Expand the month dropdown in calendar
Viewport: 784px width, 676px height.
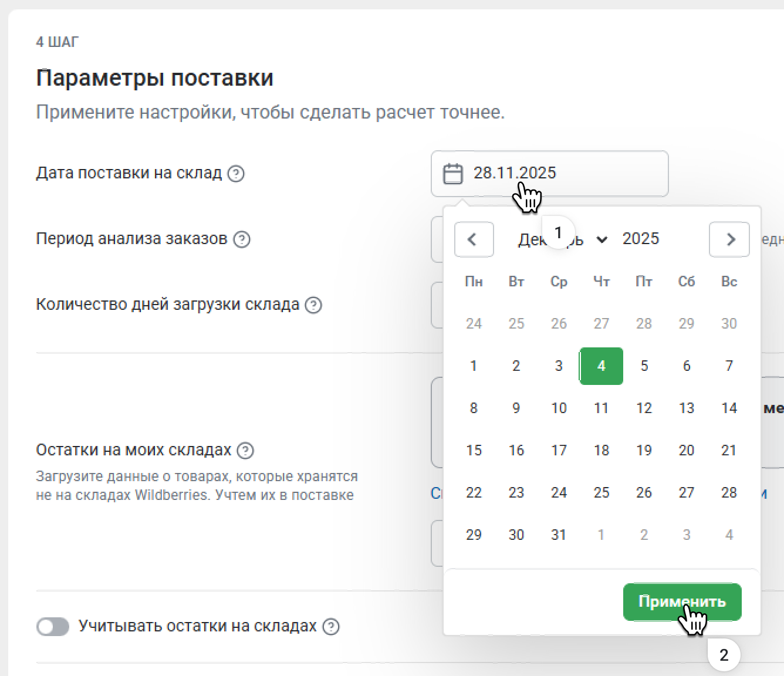coord(601,239)
